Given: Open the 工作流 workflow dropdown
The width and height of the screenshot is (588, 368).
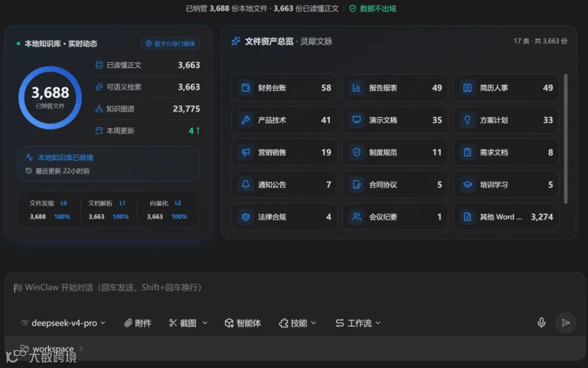Looking at the screenshot, I should click(x=358, y=323).
